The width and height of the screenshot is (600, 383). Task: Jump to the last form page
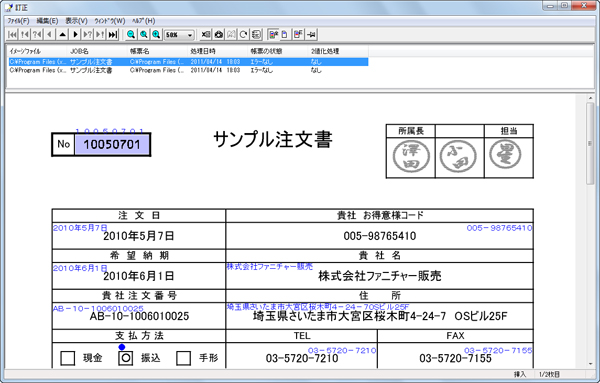point(113,34)
